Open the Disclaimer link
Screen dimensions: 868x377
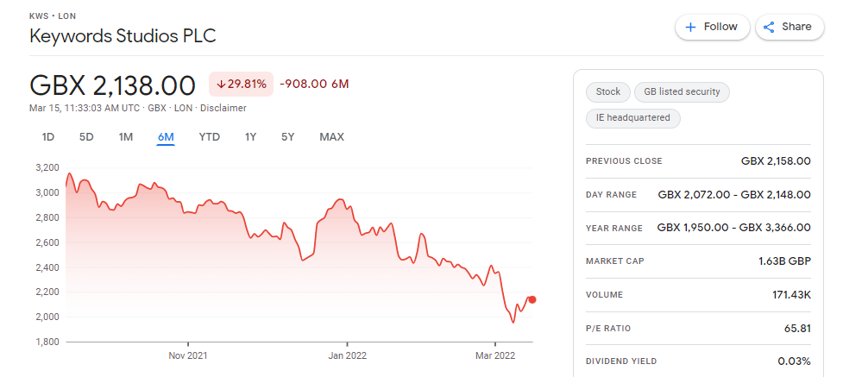pos(223,109)
